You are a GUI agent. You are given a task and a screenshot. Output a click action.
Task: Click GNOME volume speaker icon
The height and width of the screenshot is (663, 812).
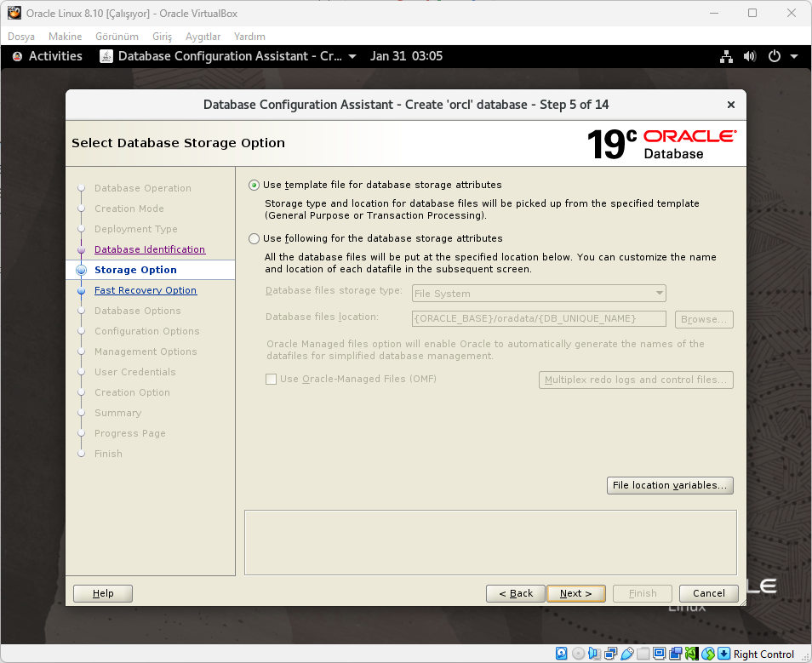tap(750, 56)
